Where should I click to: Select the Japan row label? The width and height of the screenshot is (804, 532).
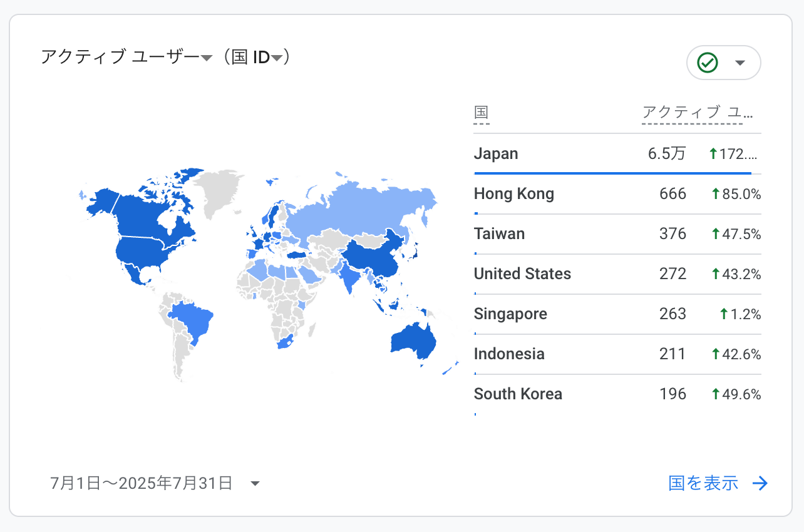click(x=496, y=154)
